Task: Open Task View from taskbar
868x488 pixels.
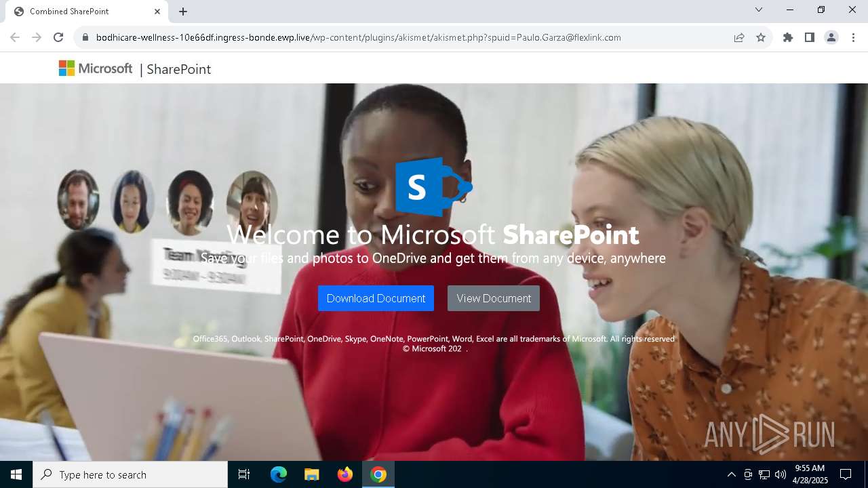Action: click(244, 474)
